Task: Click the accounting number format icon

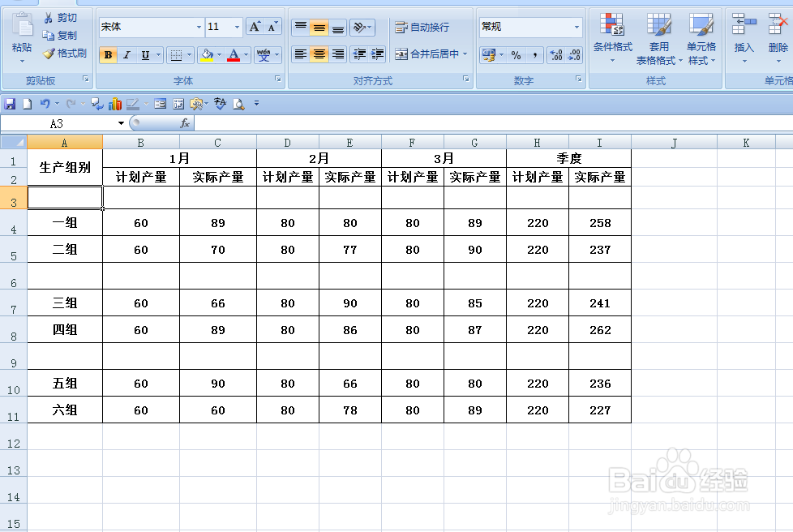Action: (489, 55)
